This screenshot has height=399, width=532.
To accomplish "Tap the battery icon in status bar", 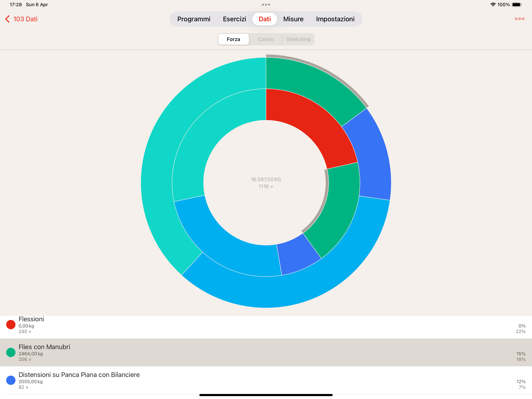I will click(x=516, y=5).
